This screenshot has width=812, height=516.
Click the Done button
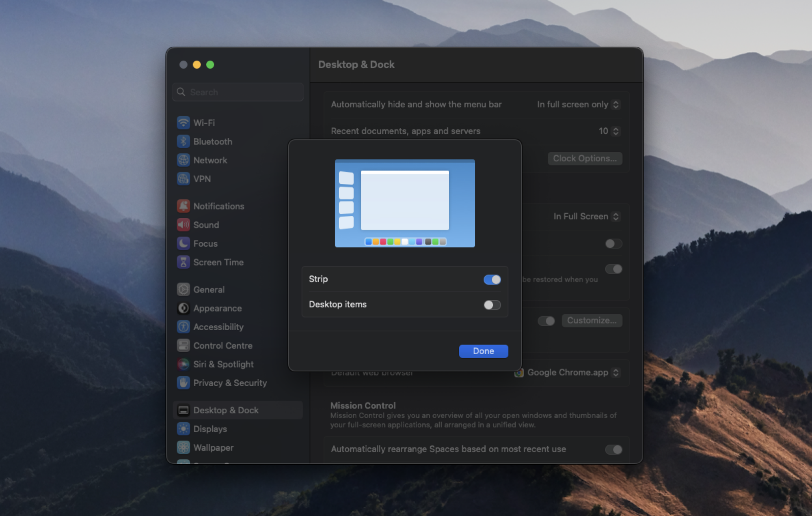click(483, 351)
